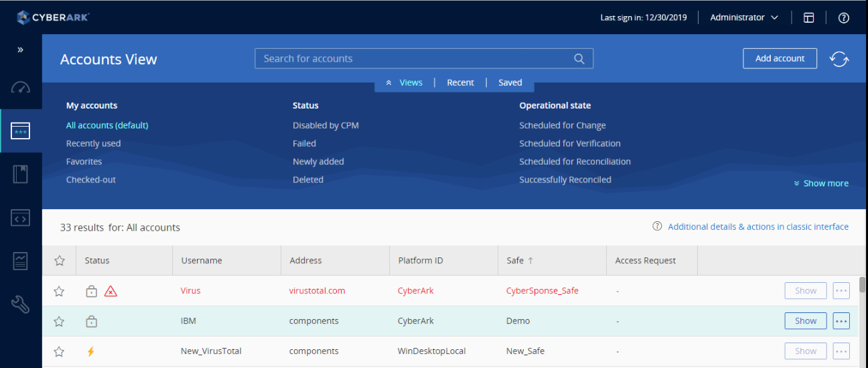Viewport: 868px width, 368px height.
Task: Select Deleted status view
Action: [308, 180]
